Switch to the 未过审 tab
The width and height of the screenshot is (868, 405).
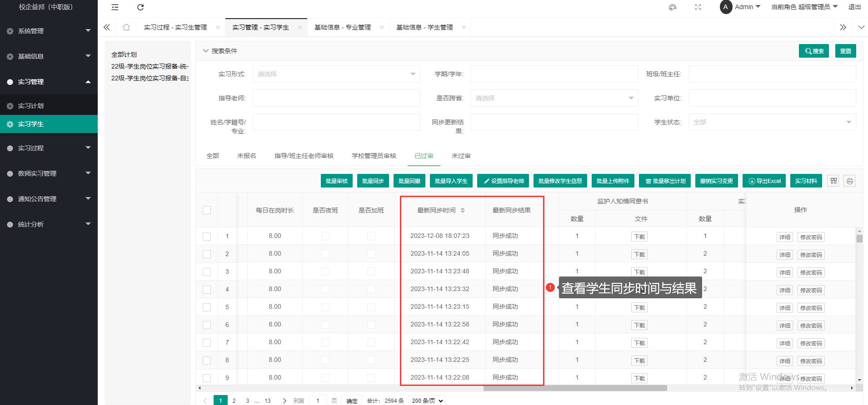461,156
